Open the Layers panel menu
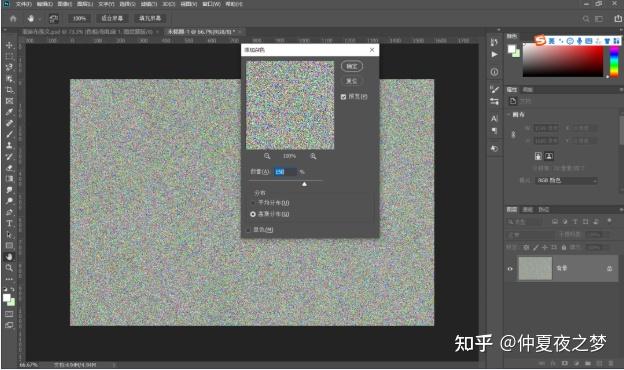This screenshot has width=624, height=370. (x=621, y=210)
